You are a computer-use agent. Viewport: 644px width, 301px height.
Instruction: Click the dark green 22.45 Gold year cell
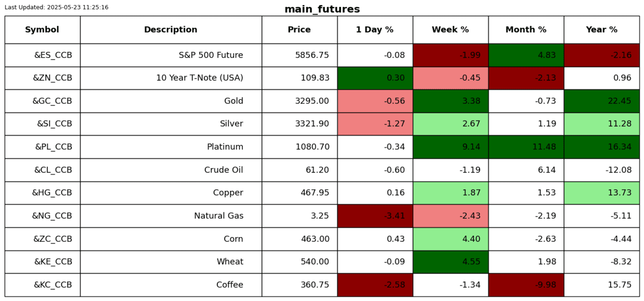coord(602,101)
